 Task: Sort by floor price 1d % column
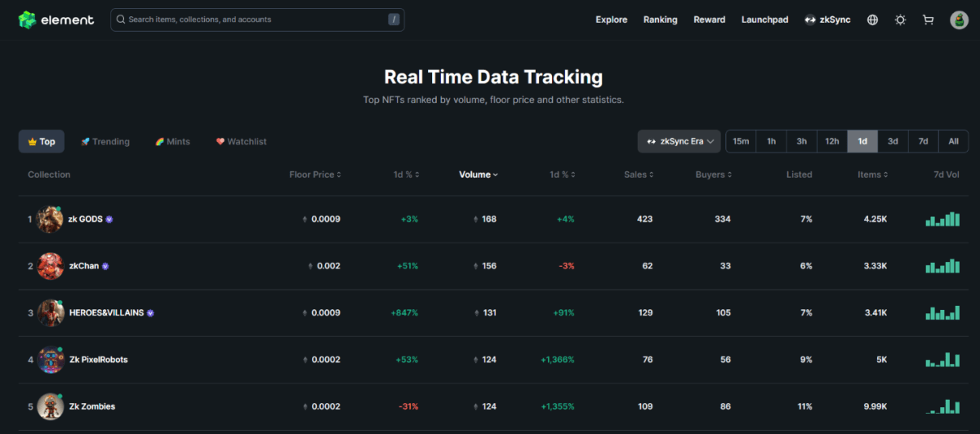coord(406,175)
